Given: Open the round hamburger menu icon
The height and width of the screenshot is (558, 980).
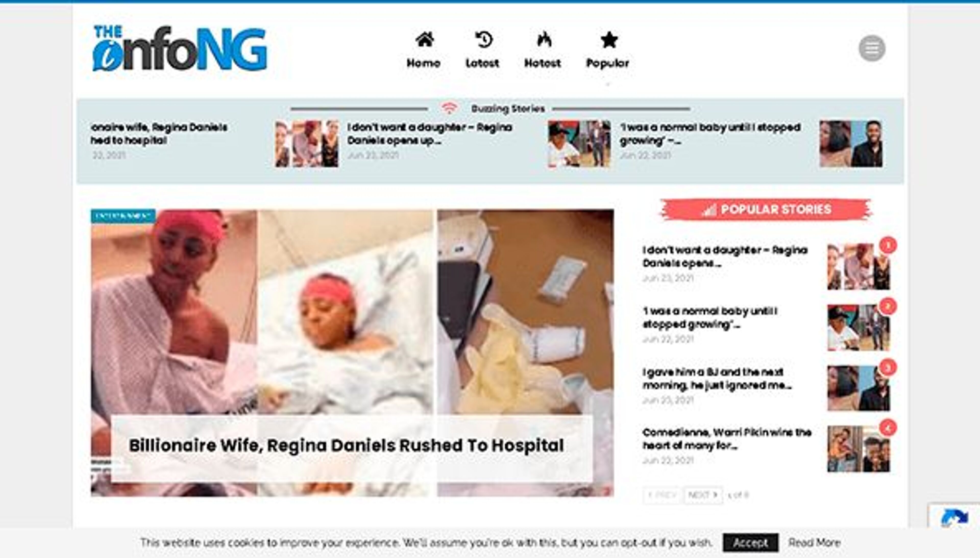Looking at the screenshot, I should (872, 48).
